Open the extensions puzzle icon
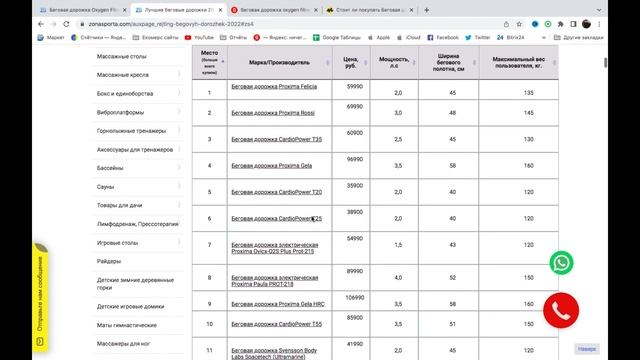 pos(561,24)
